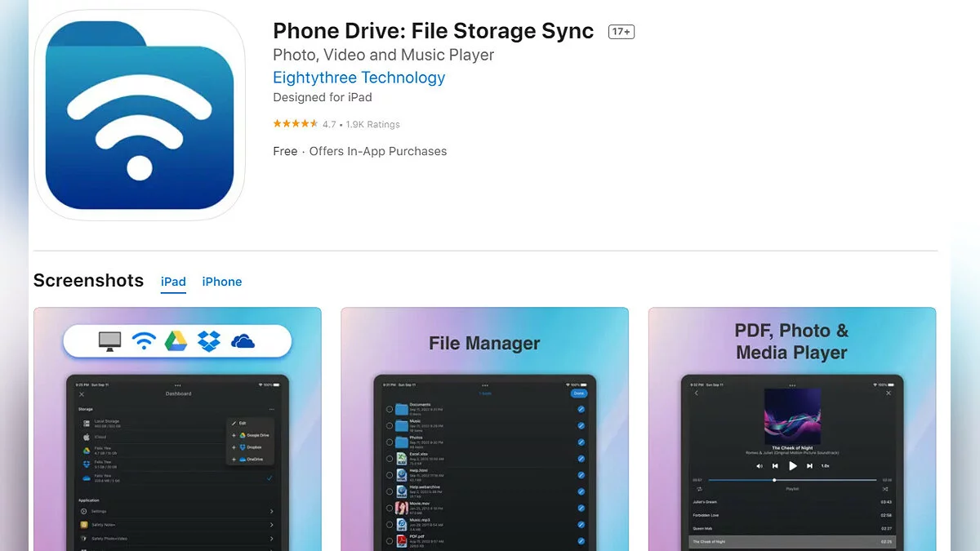The width and height of the screenshot is (980, 551).
Task: Skip to previous track in player
Action: [775, 466]
